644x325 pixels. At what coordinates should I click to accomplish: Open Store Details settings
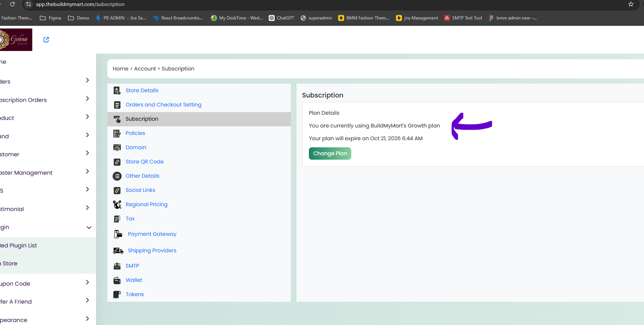click(x=142, y=90)
